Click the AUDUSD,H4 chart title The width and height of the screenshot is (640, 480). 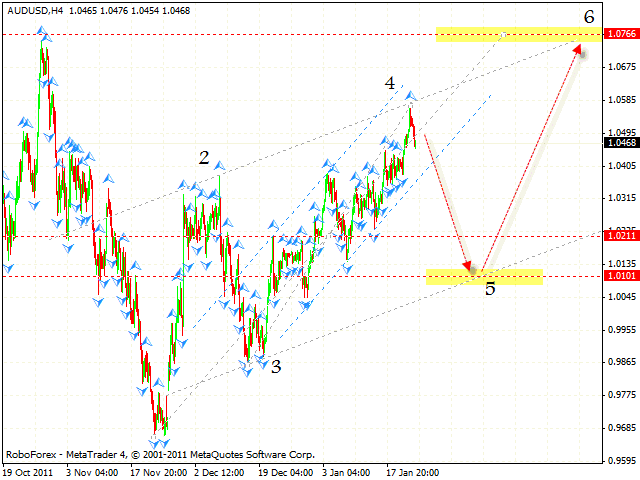[35, 8]
